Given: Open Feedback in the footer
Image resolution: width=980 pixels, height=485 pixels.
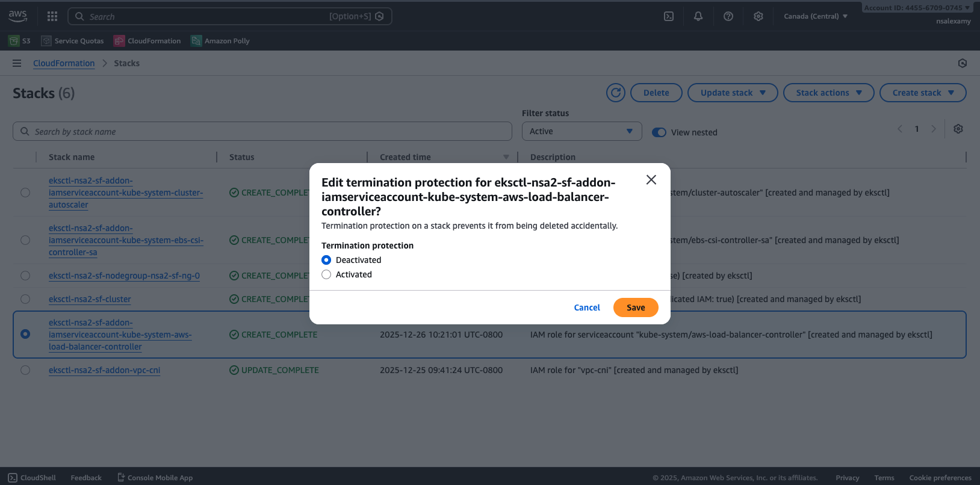Looking at the screenshot, I should (86, 478).
